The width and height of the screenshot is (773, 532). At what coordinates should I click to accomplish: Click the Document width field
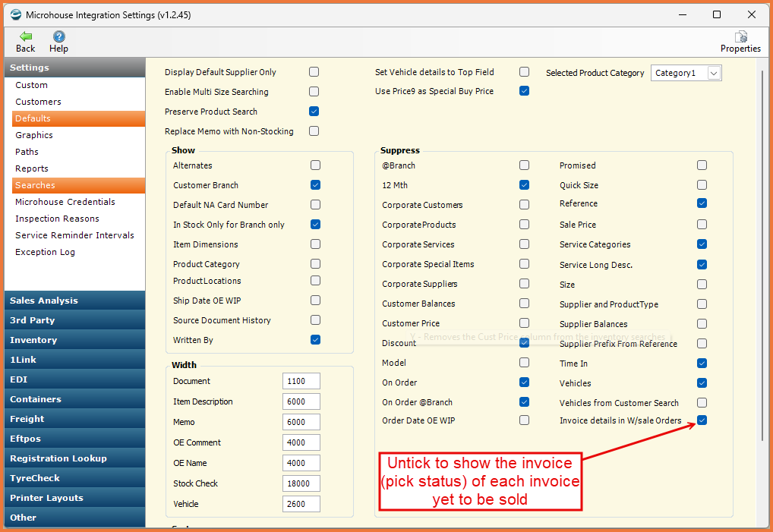[301, 381]
